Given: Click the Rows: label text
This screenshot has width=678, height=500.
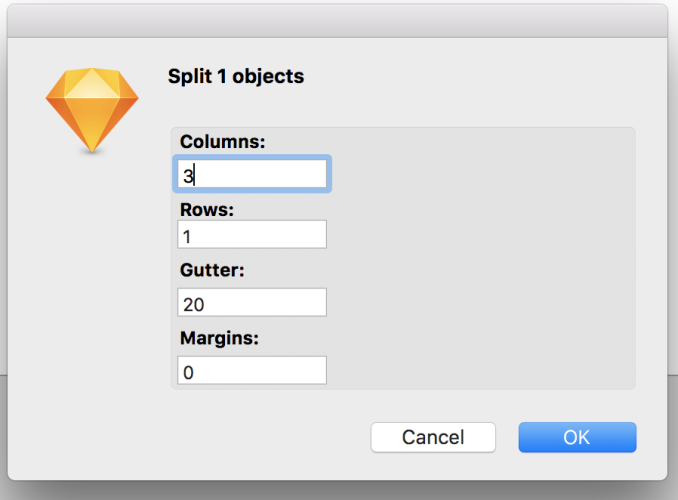Looking at the screenshot, I should [x=207, y=210].
